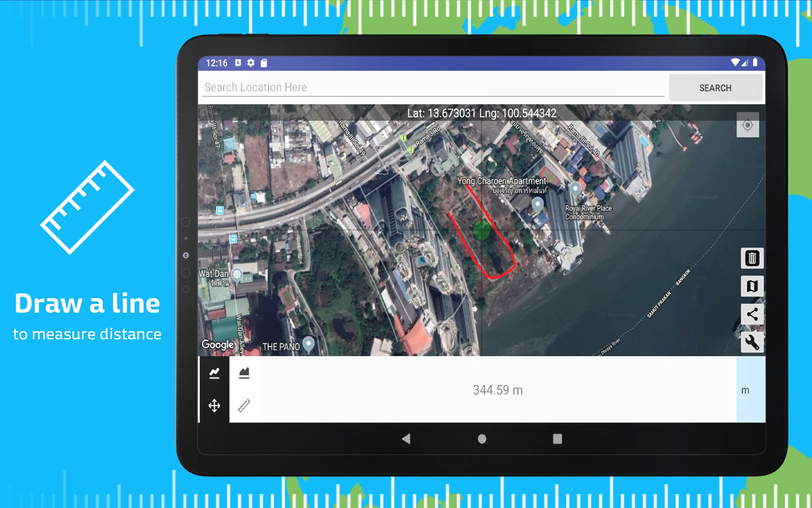This screenshot has height=508, width=812.
Task: Tap the green center crosshair marker
Action: 481,230
